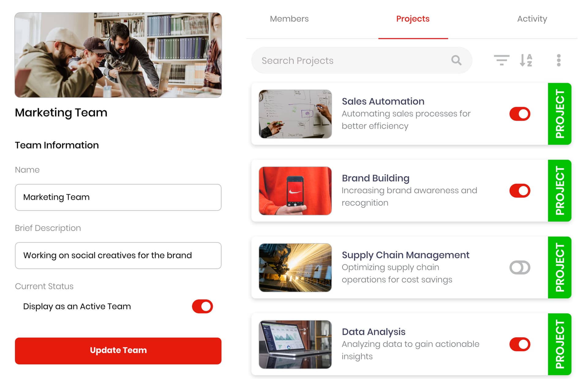588x379 pixels.
Task: Select the Projects tab
Action: pyautogui.click(x=413, y=19)
